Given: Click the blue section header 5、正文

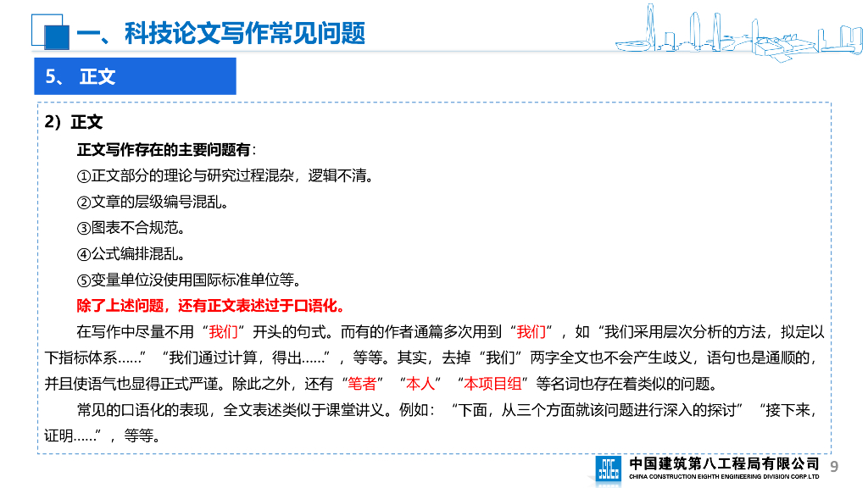Looking at the screenshot, I should pos(135,76).
